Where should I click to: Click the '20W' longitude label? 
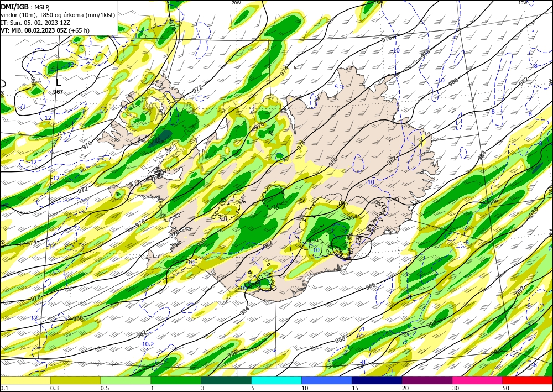coord(236,3)
